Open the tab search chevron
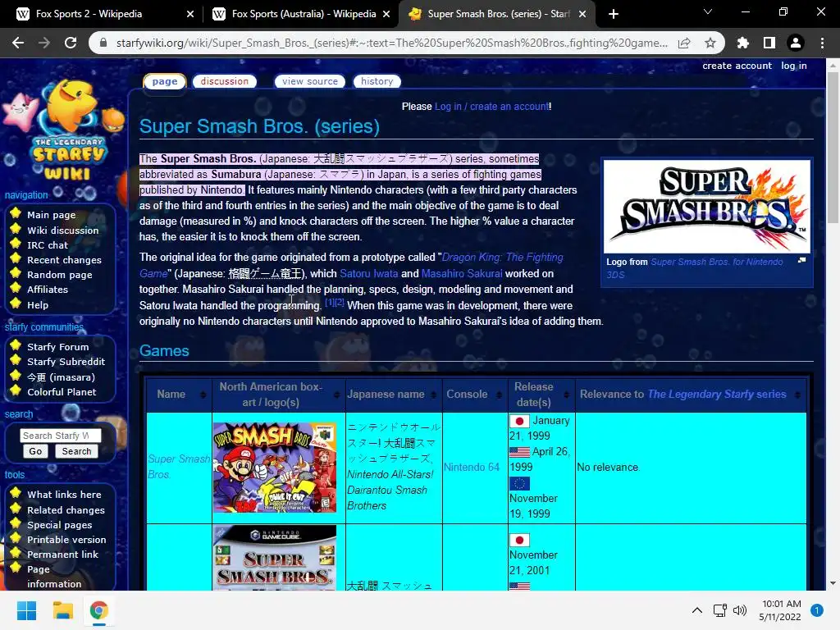Image resolution: width=840 pixels, height=630 pixels. click(708, 11)
